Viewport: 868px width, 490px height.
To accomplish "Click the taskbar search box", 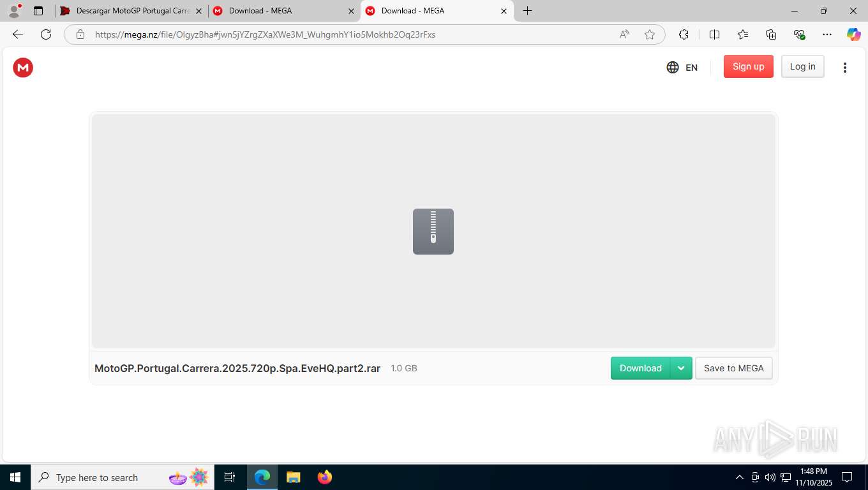I will [123, 477].
